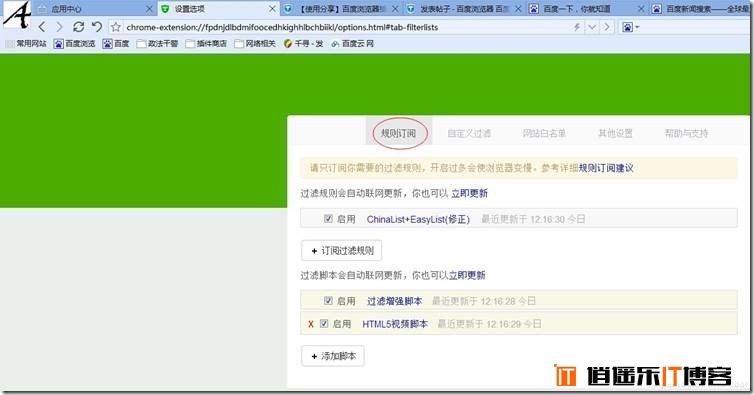Screen dimensions: 754x395
Task: Open the 常用网站 bookmark
Action: (26, 44)
